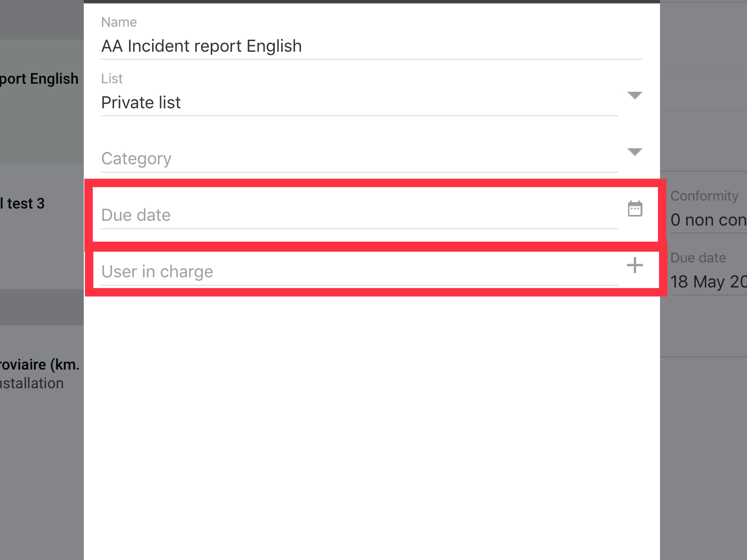Expand the Category dropdown arrow
747x560 pixels.
coord(635,152)
